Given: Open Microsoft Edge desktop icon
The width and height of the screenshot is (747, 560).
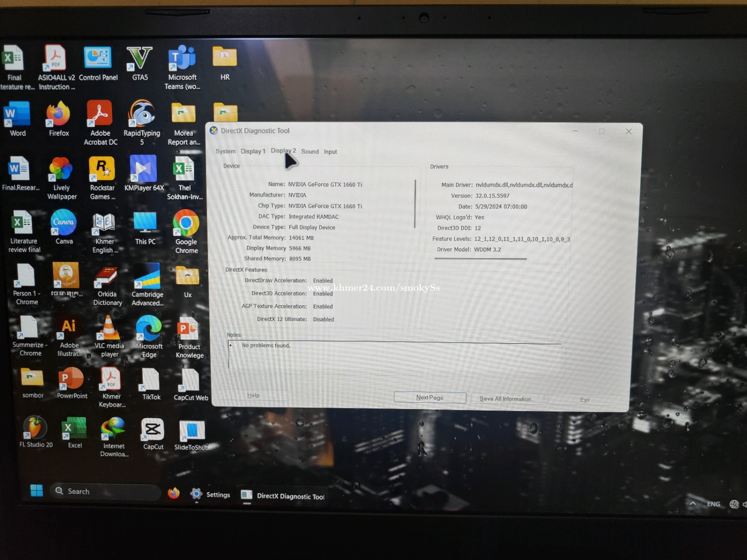Looking at the screenshot, I should [149, 336].
